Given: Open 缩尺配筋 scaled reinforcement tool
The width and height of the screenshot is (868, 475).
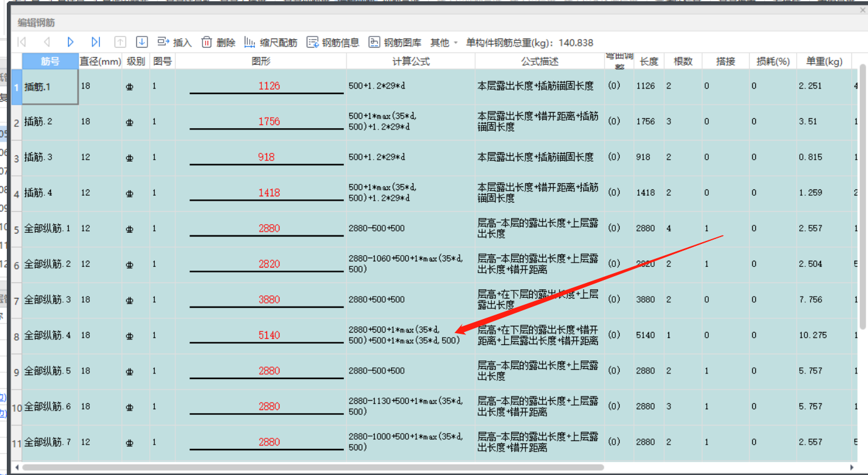Looking at the screenshot, I should tap(271, 42).
